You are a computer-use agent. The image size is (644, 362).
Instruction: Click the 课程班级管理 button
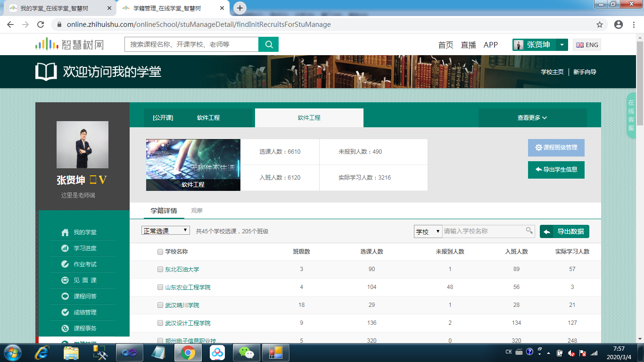[x=556, y=148]
